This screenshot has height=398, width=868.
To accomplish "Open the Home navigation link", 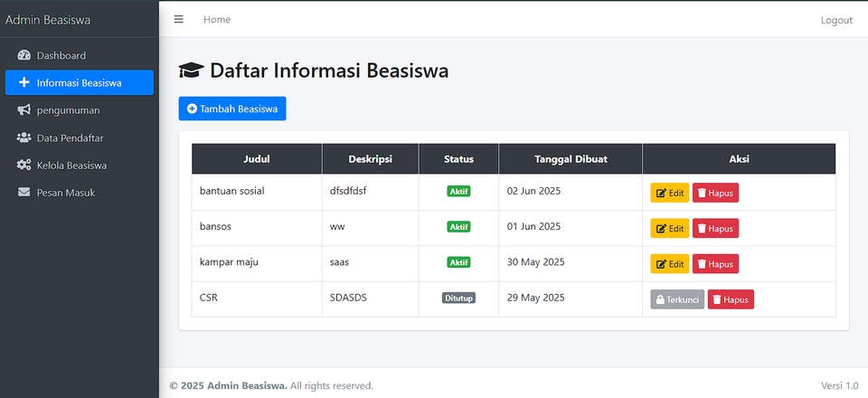I will click(217, 19).
